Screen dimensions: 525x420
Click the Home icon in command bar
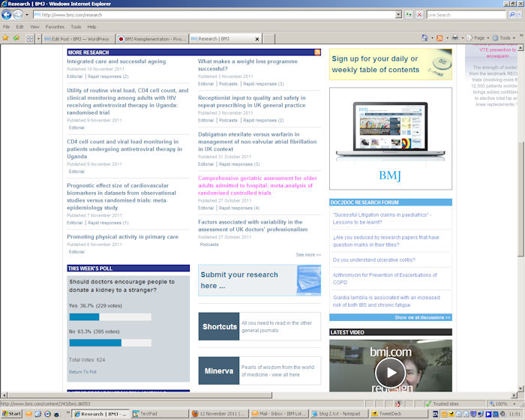[425, 37]
